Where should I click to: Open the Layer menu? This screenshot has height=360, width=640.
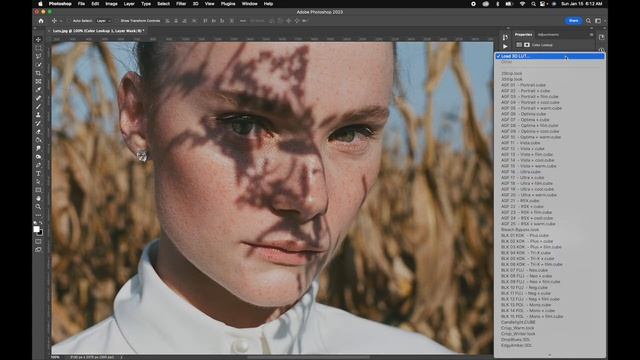129,4
